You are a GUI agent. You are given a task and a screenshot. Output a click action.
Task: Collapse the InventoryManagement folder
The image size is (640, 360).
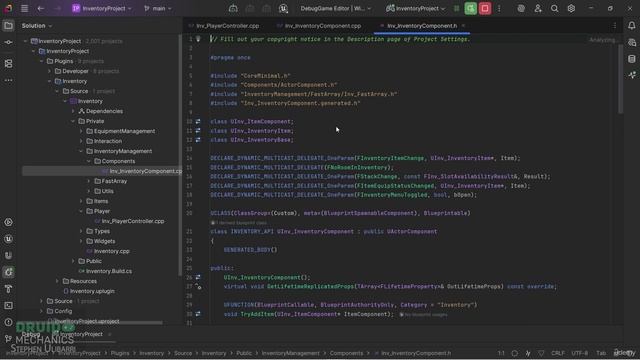81,151
